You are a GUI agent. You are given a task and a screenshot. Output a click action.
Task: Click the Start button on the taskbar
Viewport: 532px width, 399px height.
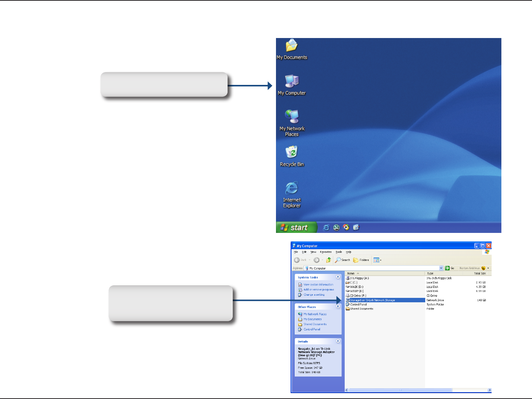point(296,227)
